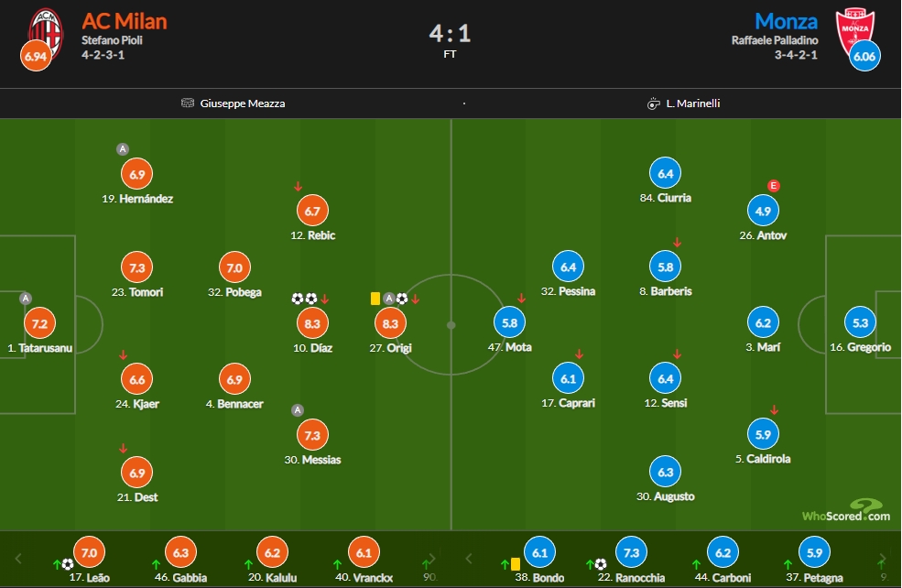902x588 pixels.
Task: Show previous Monza substitutes with left arrow
Action: pos(468,559)
